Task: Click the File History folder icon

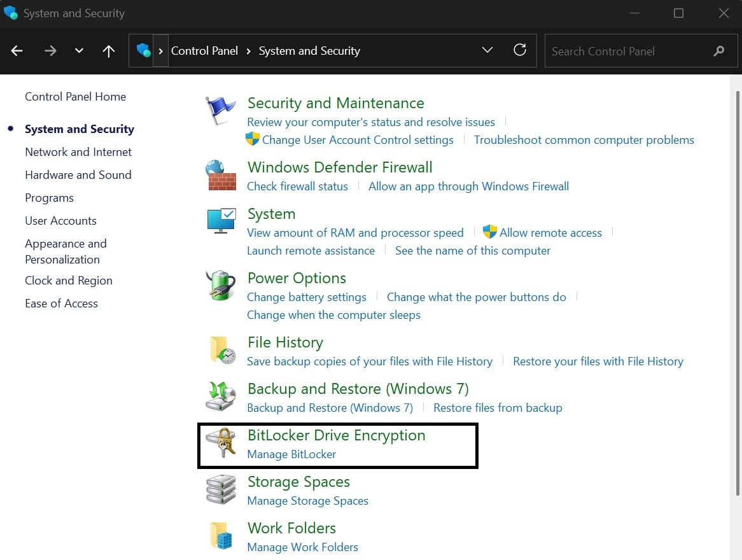Action: (221, 351)
